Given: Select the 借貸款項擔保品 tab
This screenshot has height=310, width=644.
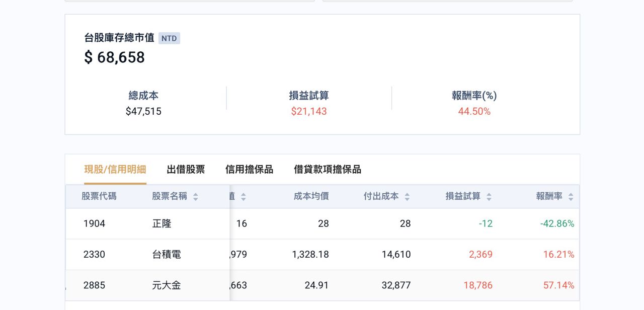Looking at the screenshot, I should point(327,170).
